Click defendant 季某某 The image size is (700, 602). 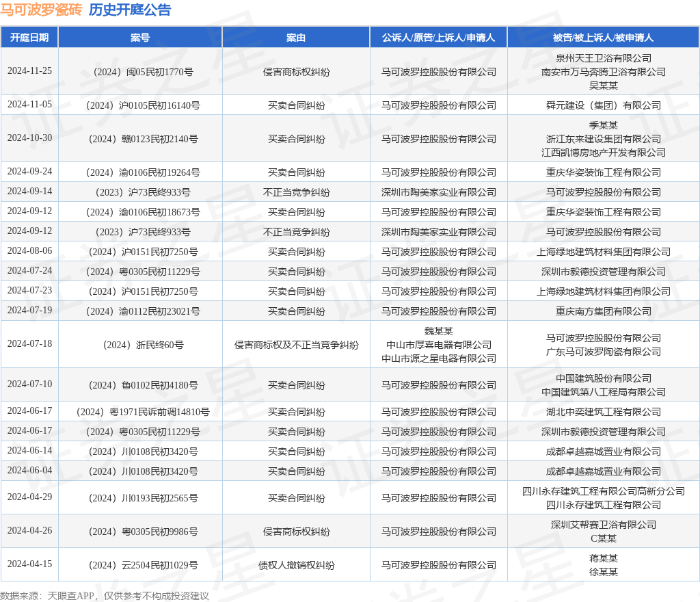coord(603,125)
